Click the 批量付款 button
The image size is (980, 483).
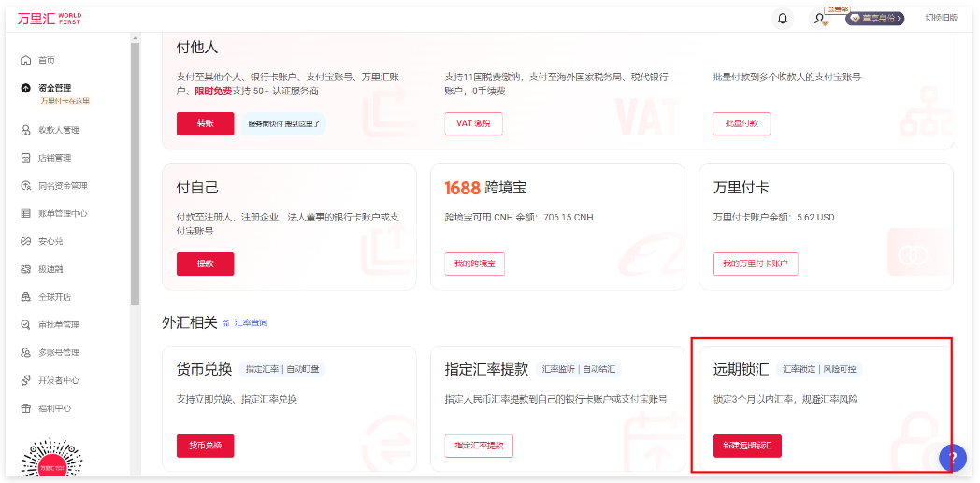tap(742, 123)
